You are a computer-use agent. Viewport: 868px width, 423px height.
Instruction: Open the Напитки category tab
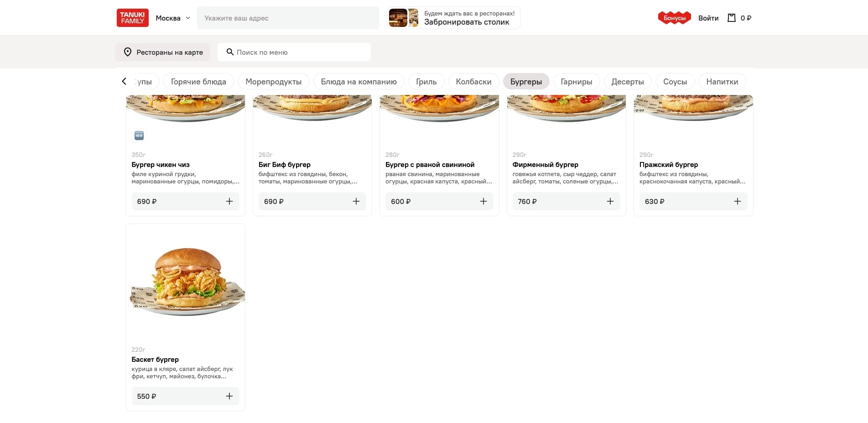pyautogui.click(x=722, y=82)
